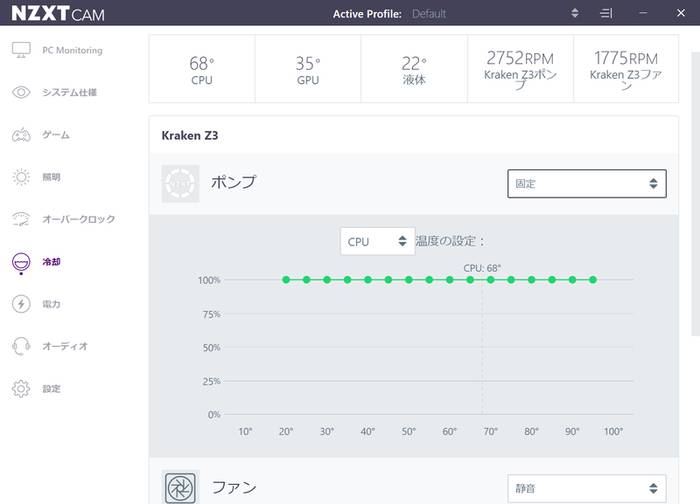This screenshot has height=504, width=700.
Task: Click the Default profile name
Action: click(429, 14)
